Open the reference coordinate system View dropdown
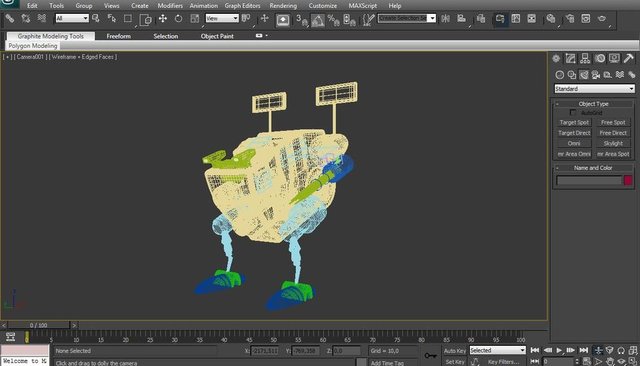 222,18
